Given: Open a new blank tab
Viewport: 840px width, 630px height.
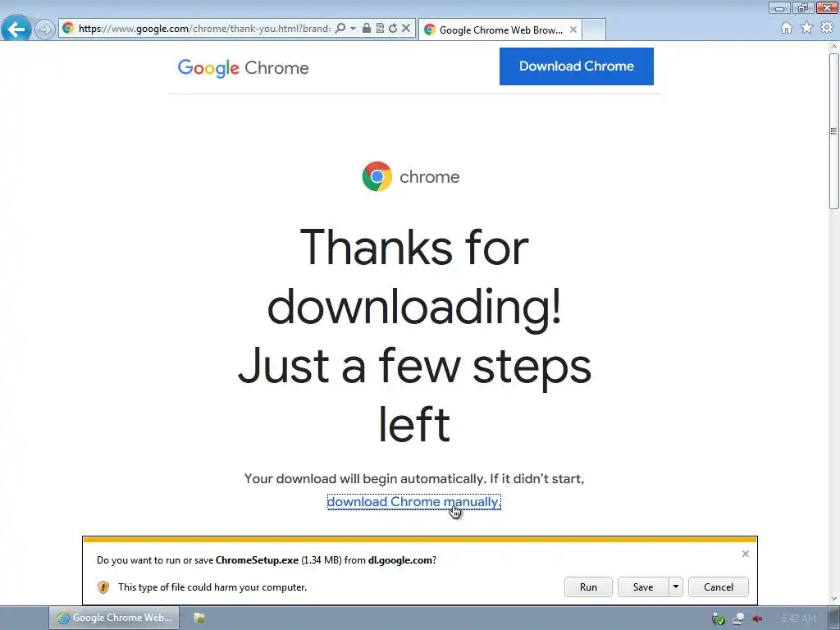Looking at the screenshot, I should [x=594, y=30].
